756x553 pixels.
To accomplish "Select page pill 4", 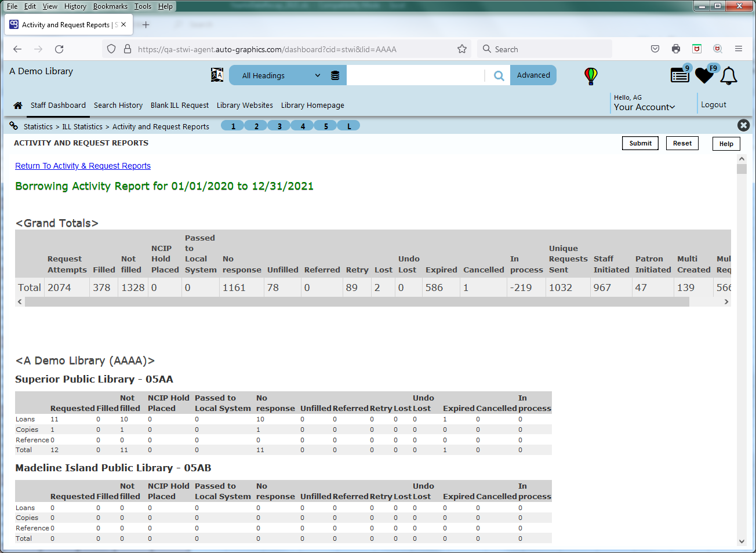I will [303, 126].
